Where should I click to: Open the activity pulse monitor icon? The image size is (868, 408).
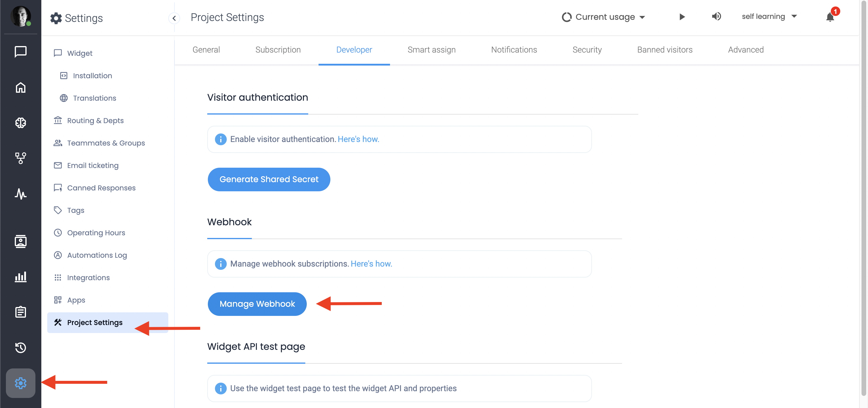pos(21,194)
